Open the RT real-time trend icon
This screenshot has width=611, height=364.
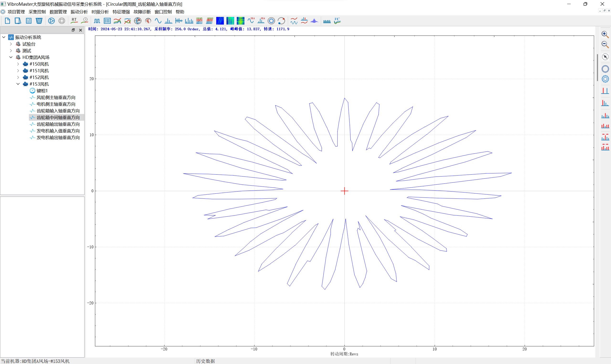[x=74, y=21]
